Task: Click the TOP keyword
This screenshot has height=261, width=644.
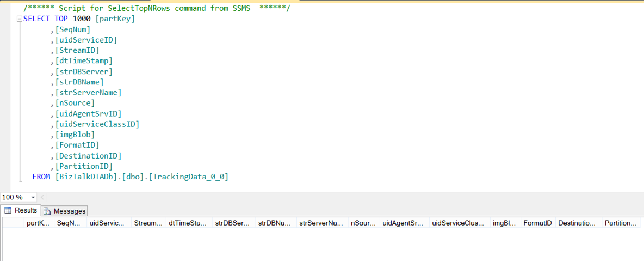Action: (61, 19)
